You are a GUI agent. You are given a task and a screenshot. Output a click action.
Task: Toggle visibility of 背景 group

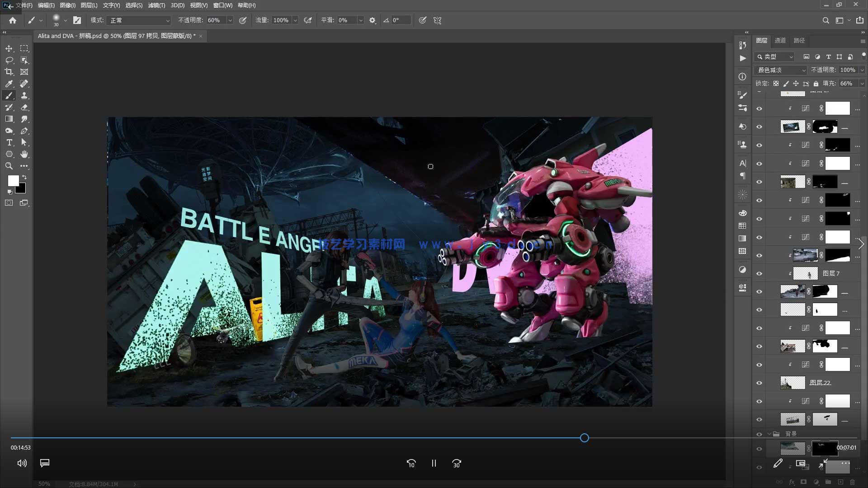759,434
